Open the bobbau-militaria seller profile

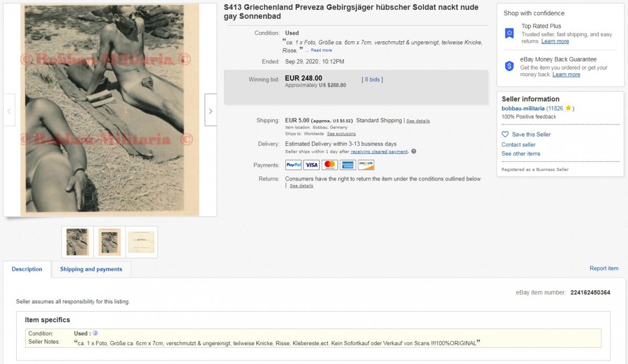pos(523,108)
